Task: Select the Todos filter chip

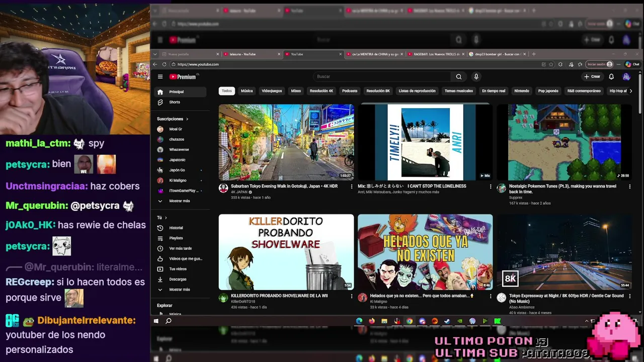Action: click(x=227, y=91)
